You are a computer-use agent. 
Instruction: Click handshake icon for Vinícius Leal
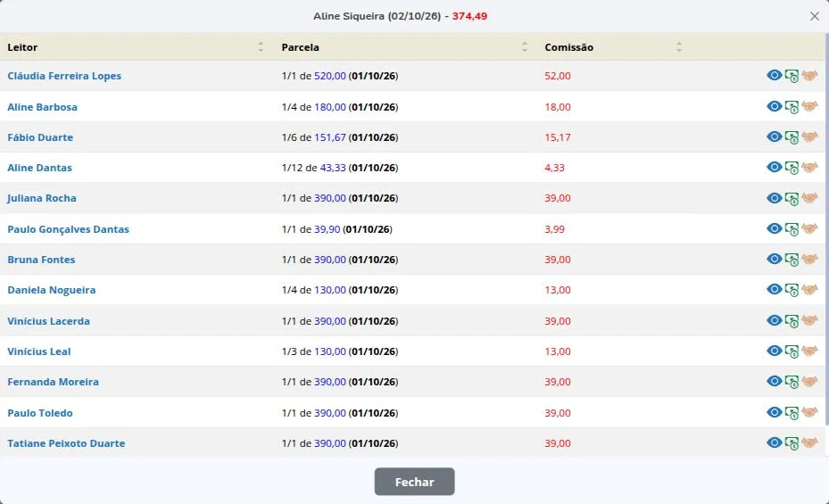[x=809, y=351]
